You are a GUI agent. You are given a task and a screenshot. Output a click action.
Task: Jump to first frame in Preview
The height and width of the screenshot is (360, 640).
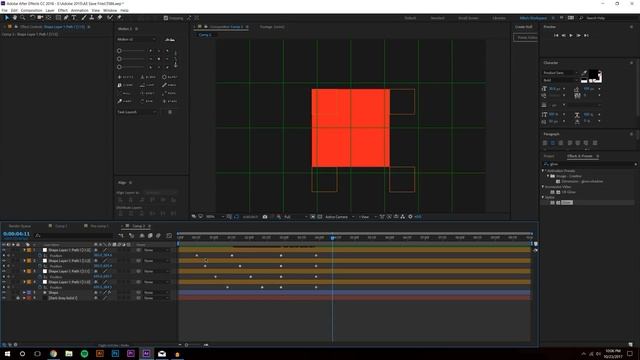pyautogui.click(x=556, y=36)
